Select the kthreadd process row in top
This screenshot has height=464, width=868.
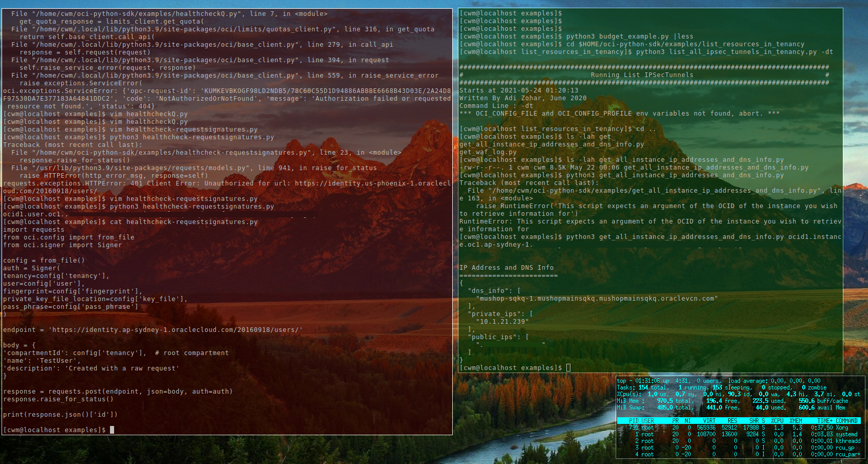(x=738, y=441)
